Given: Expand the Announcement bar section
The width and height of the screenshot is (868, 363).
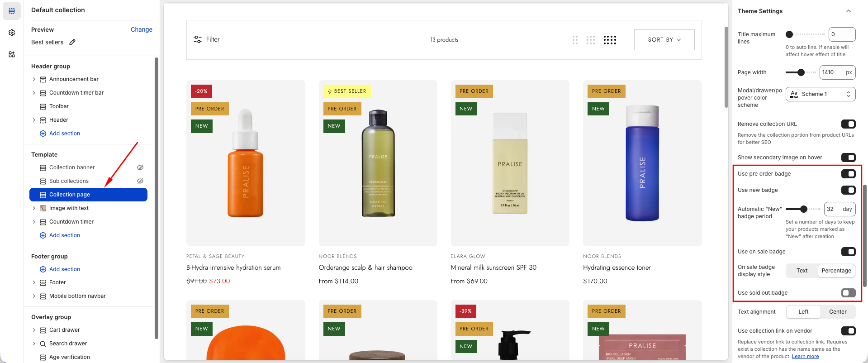Looking at the screenshot, I should (x=34, y=79).
